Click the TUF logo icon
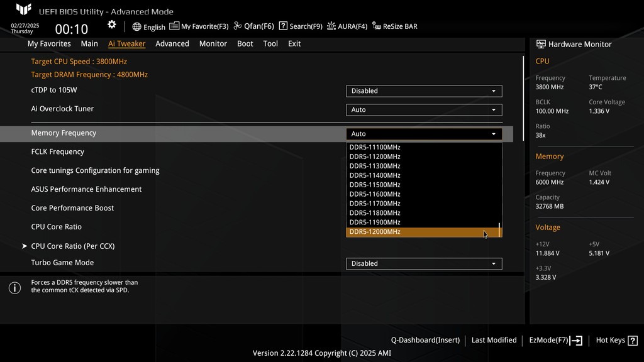This screenshot has width=644, height=362. point(24,9)
